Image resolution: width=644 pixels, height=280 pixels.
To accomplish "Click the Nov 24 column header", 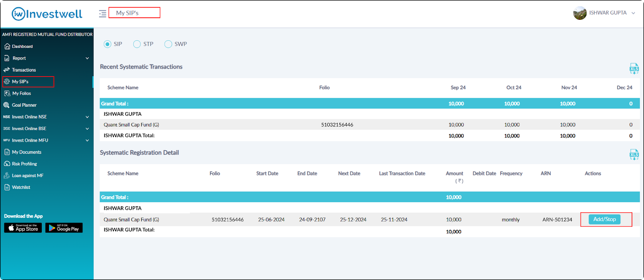I will pyautogui.click(x=569, y=87).
